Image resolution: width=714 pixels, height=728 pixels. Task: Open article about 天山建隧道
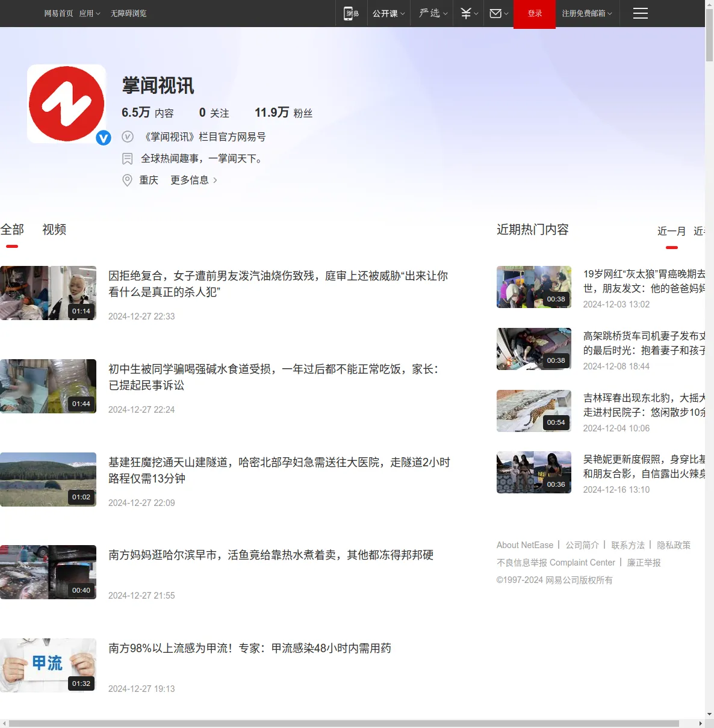pos(279,470)
